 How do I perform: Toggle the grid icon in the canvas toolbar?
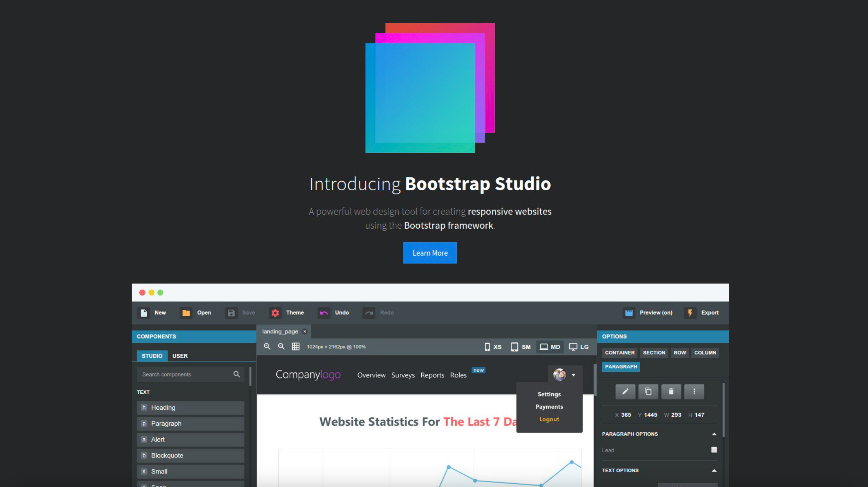tap(296, 346)
